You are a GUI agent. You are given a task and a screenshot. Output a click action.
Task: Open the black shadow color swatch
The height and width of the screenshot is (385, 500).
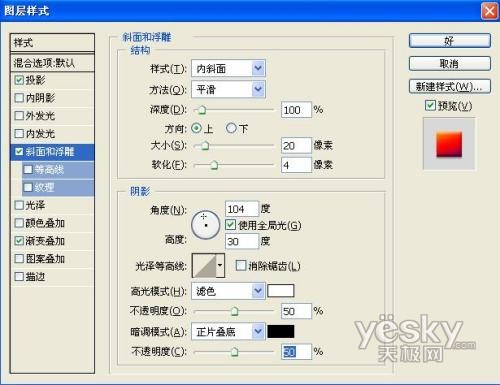pos(281,331)
